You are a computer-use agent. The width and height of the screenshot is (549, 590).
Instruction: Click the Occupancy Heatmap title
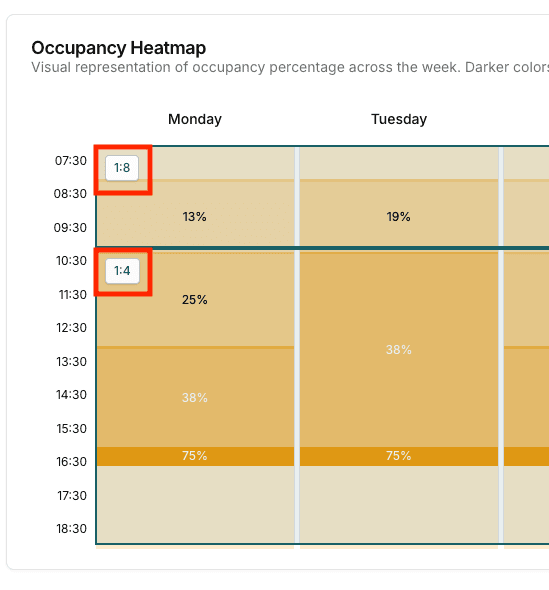tap(119, 48)
